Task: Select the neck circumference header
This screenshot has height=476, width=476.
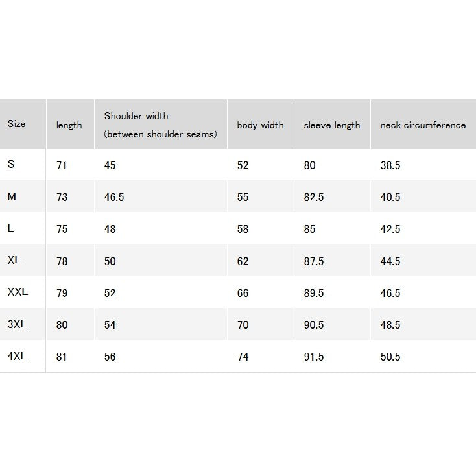Action: (x=423, y=125)
